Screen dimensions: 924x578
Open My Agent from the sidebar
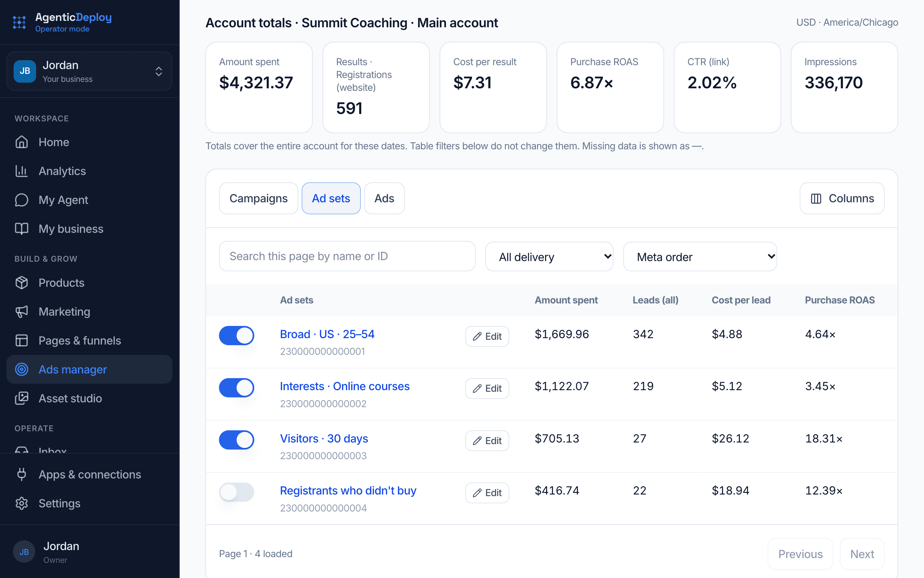(89, 200)
